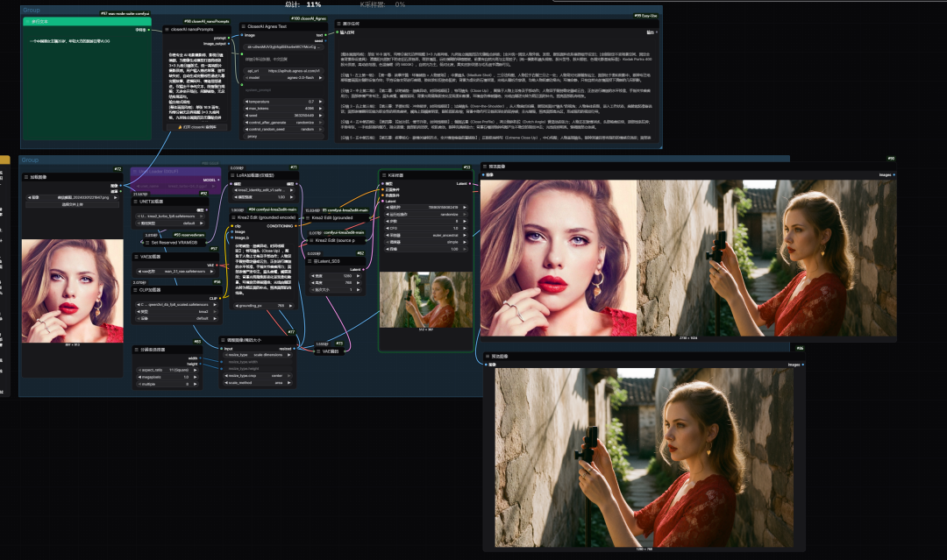Open menu icon of upper preview image node

click(x=484, y=166)
